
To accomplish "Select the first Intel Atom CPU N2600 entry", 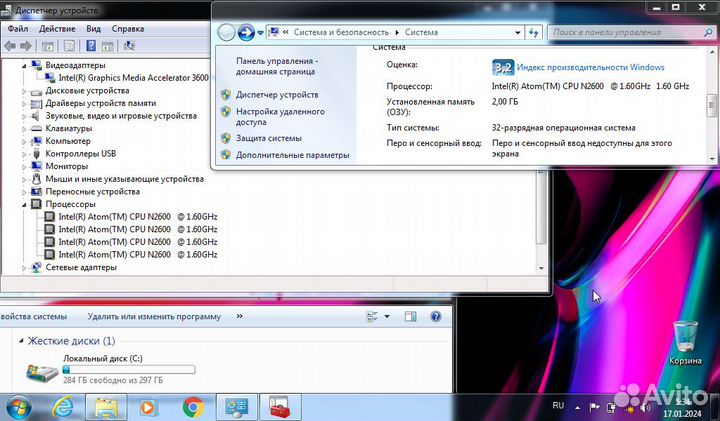I will (138, 217).
